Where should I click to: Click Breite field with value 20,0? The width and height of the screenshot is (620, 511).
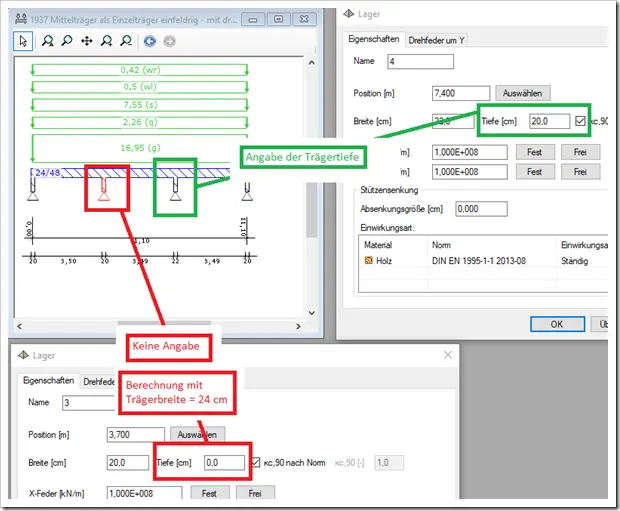point(128,463)
